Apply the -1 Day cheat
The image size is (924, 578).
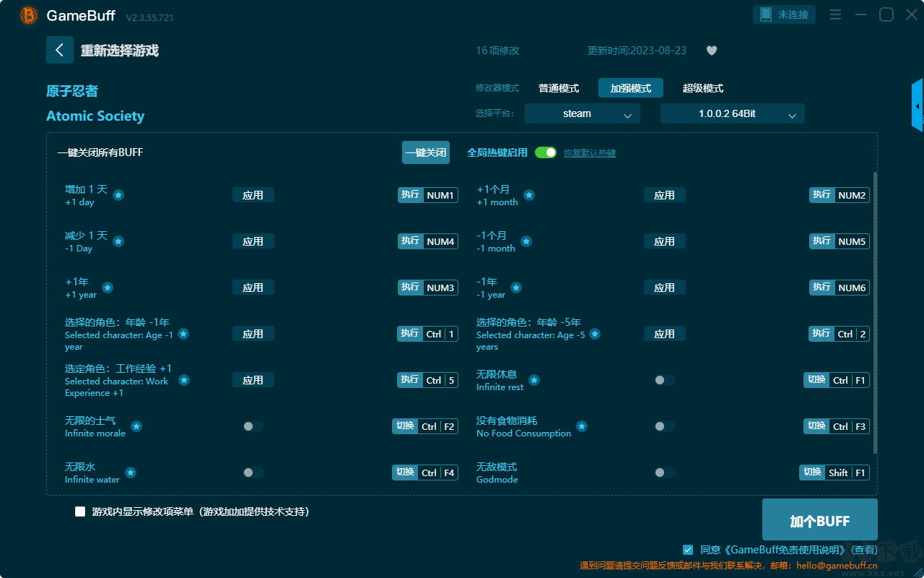coord(253,241)
